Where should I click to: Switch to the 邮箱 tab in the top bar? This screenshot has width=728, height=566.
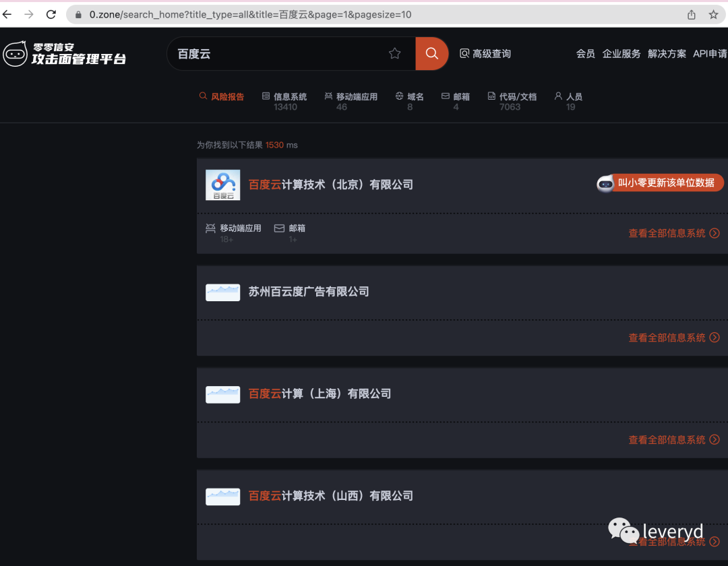(456, 101)
